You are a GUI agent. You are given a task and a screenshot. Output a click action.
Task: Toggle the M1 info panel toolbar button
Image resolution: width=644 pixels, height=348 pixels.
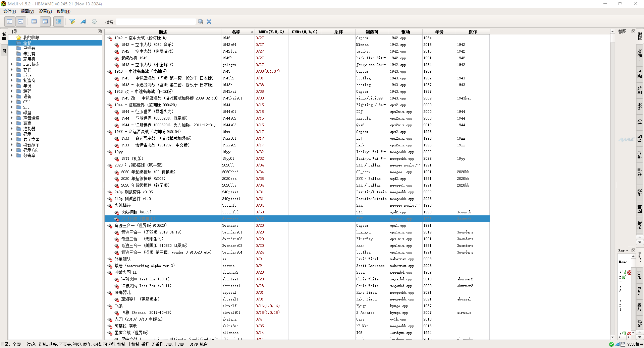[x=21, y=21]
